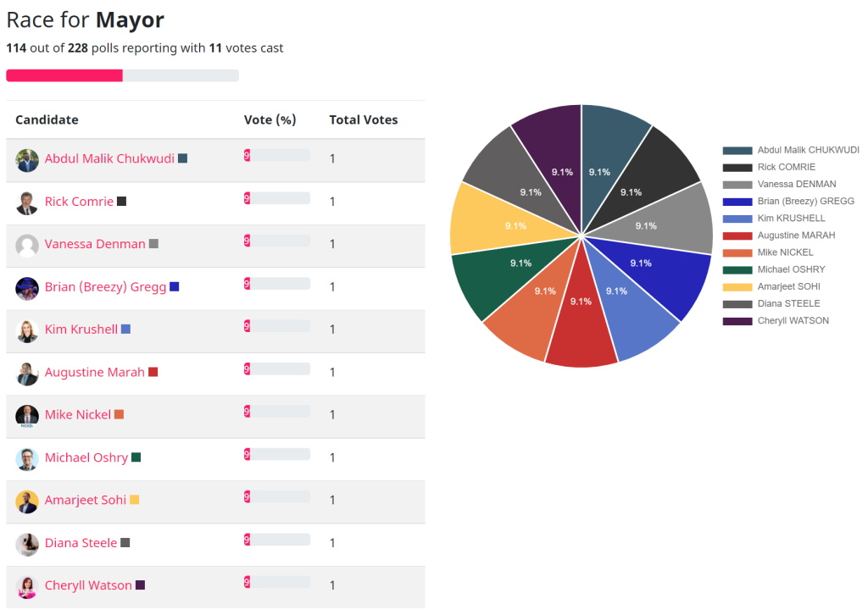Image resolution: width=868 pixels, height=615 pixels.
Task: Click Cheryll Watson's avatar photo
Action: pos(27,586)
